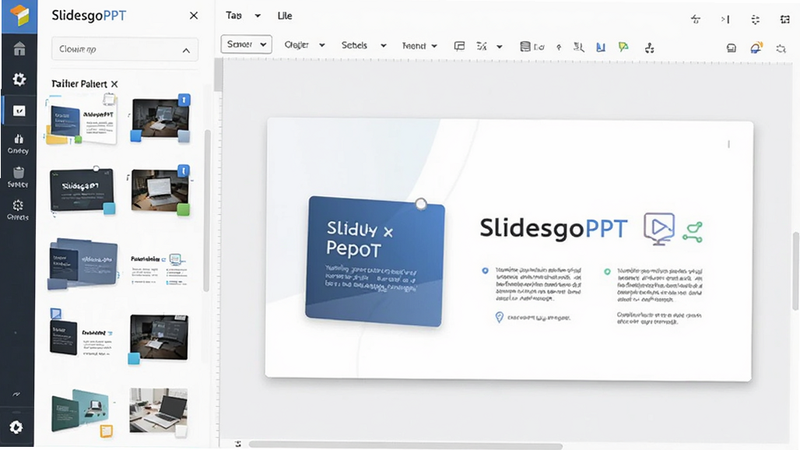Image resolution: width=800 pixels, height=450 pixels.
Task: Select the white text template in the third row
Action: [159, 268]
